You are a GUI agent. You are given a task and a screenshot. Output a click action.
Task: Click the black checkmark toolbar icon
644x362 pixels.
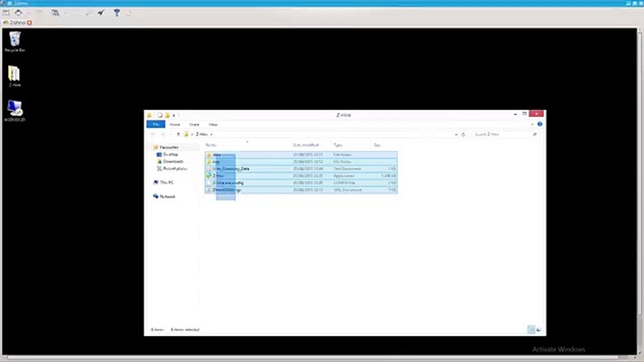click(101, 13)
